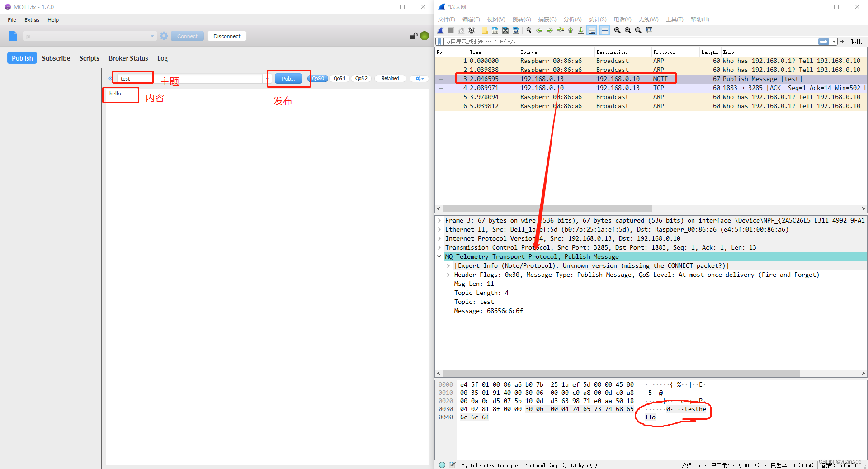Open MQTT.fx connection profile file icon
Image resolution: width=868 pixels, height=469 pixels.
tap(13, 36)
